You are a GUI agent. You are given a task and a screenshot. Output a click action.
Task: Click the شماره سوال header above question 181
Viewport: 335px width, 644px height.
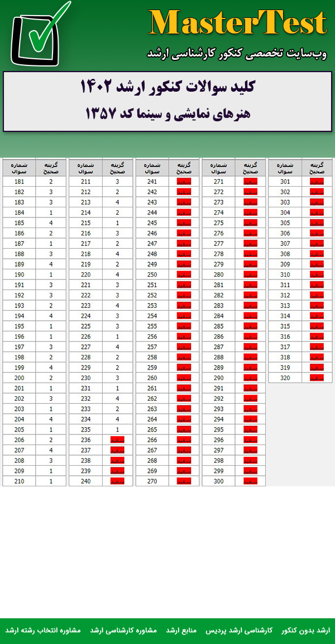pos(19,168)
